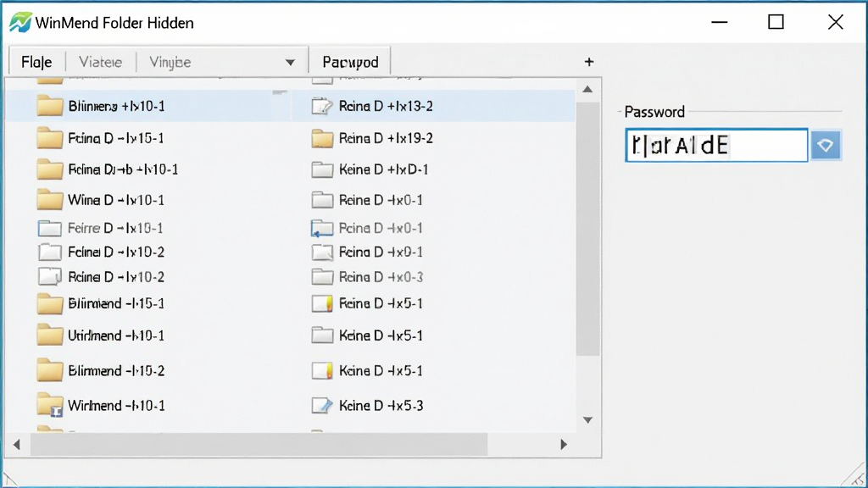Click the vertical scrollbar up arrow
The image size is (868, 488).
tap(588, 89)
